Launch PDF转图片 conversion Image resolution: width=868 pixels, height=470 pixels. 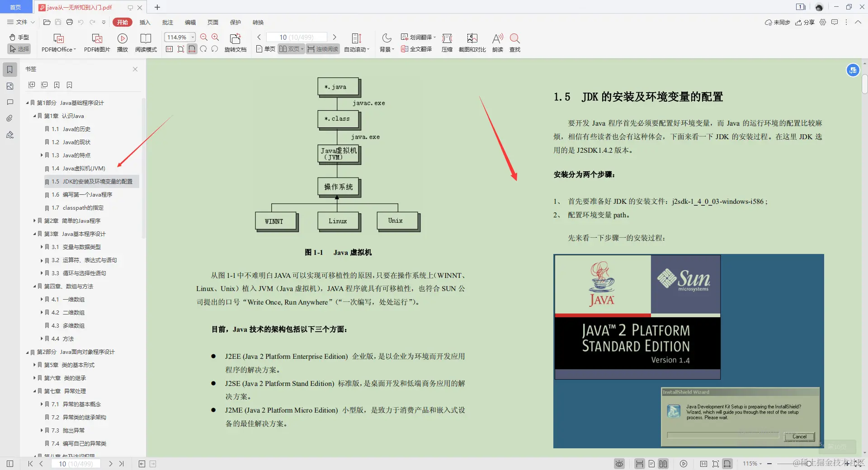[96, 42]
